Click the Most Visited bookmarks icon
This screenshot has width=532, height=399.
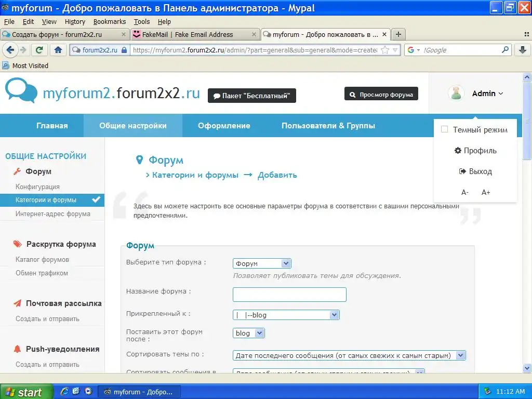[x=5, y=65]
